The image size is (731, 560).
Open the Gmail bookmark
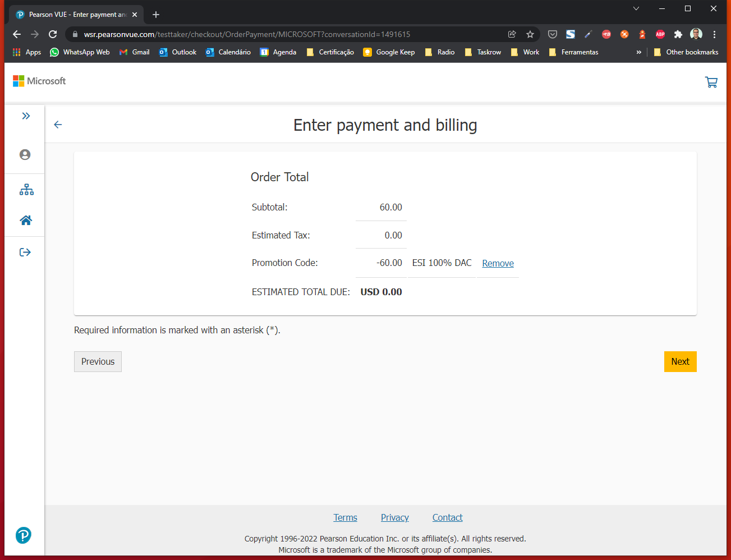click(x=134, y=52)
